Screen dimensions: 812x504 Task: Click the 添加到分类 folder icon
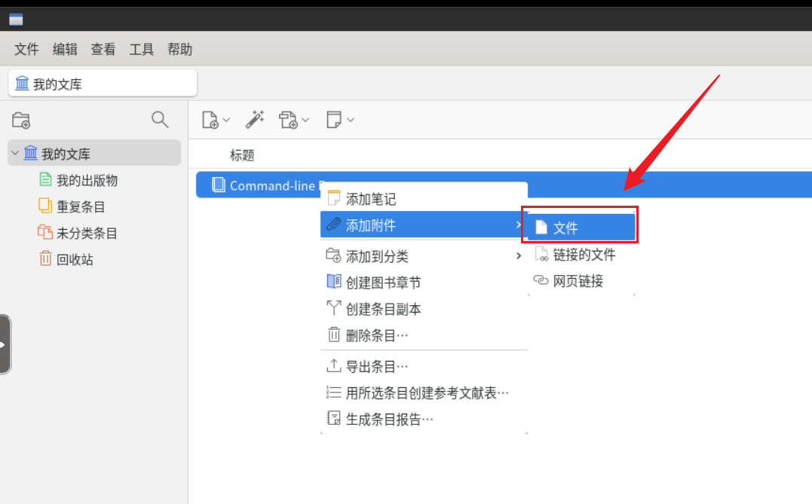(333, 255)
